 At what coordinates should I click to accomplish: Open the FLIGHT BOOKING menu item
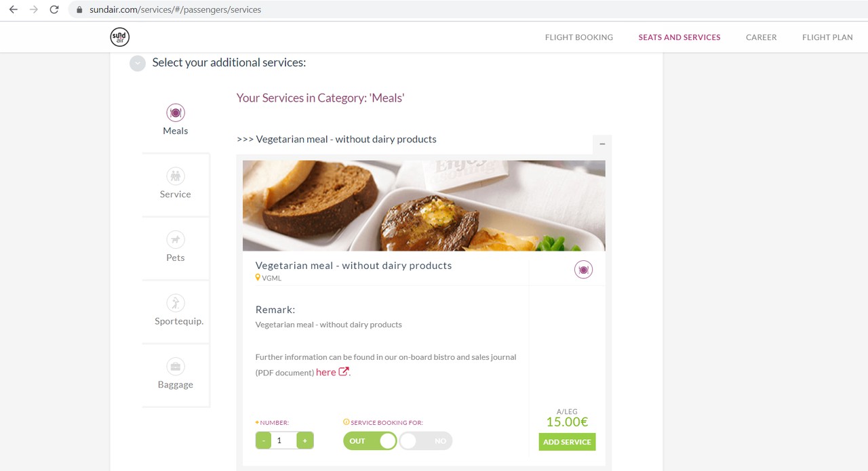coord(579,37)
